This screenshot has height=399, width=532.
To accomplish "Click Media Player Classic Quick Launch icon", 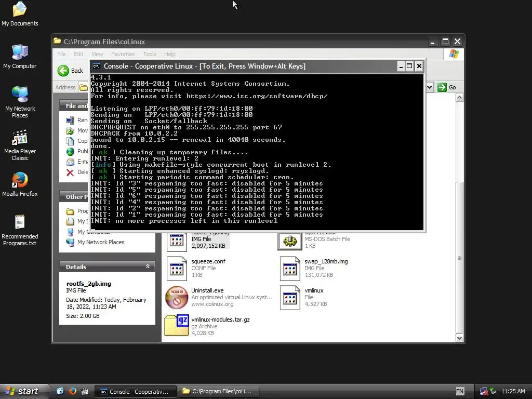I will (x=85, y=391).
